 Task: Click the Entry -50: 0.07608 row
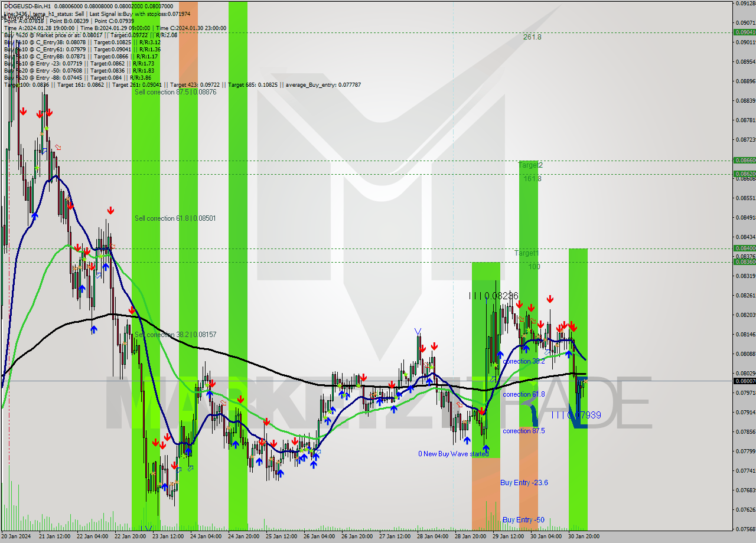[79, 70]
